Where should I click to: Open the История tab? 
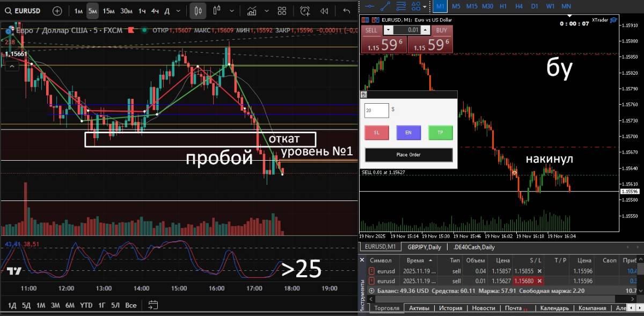click(450, 308)
